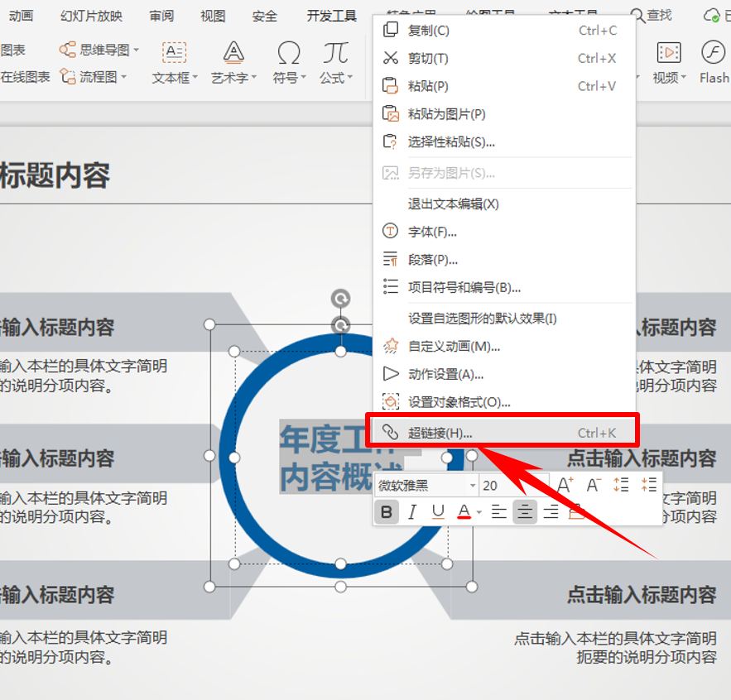Open Paragraph (段落) settings
Viewport: 731px width, 700px height.
click(504, 260)
